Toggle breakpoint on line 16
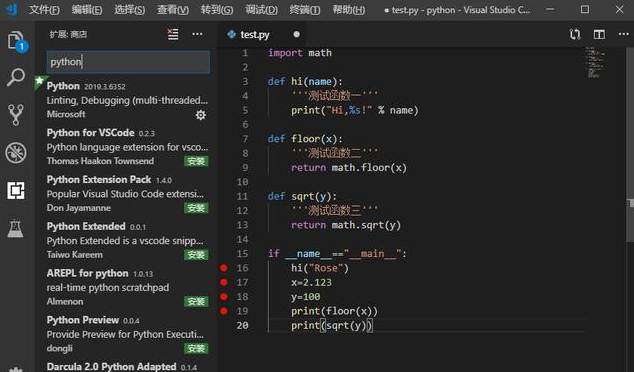634x372 pixels. coord(224,268)
